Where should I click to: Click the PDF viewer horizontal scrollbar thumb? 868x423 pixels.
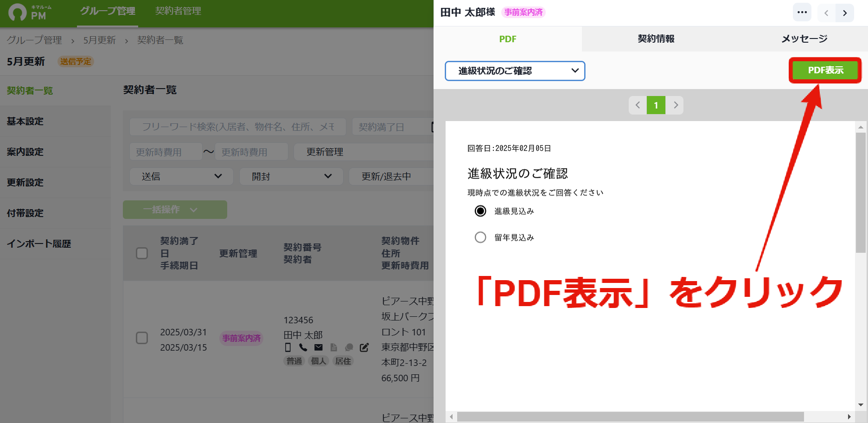tap(631, 417)
